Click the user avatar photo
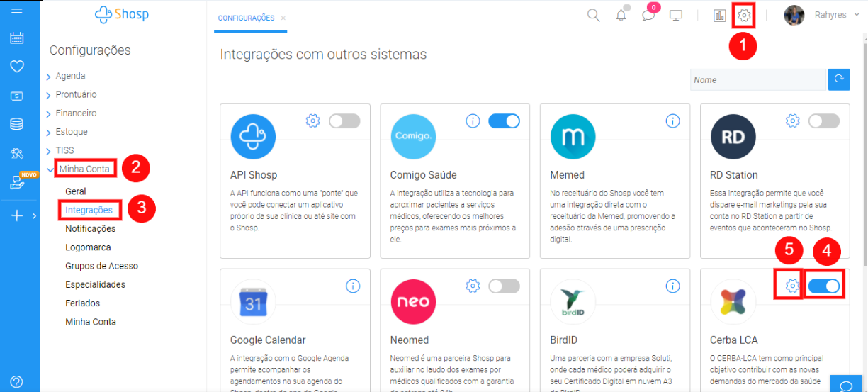Screen dimensions: 868x392 794,15
